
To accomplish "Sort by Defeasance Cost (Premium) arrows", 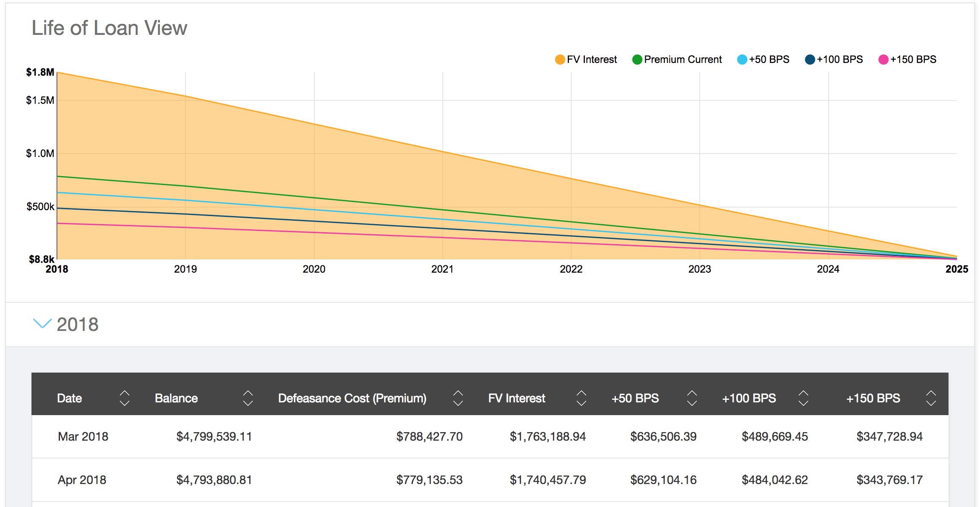I will click(458, 398).
